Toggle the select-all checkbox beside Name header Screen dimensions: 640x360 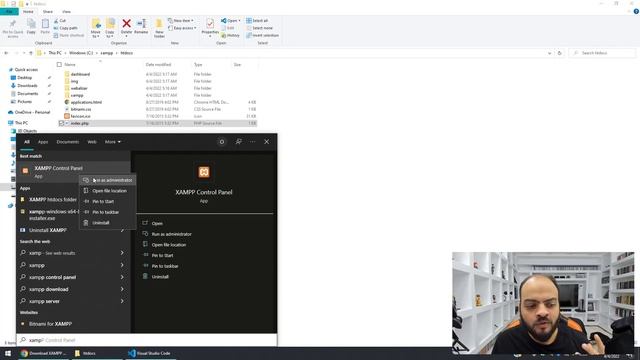click(59, 64)
